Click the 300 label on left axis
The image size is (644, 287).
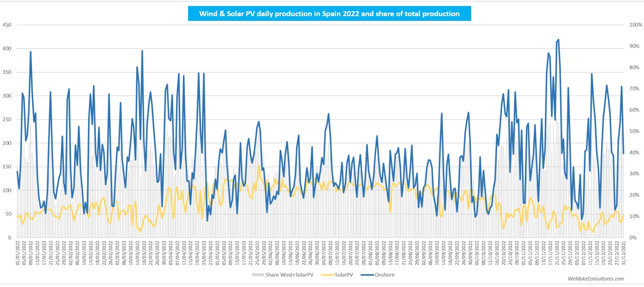point(6,96)
